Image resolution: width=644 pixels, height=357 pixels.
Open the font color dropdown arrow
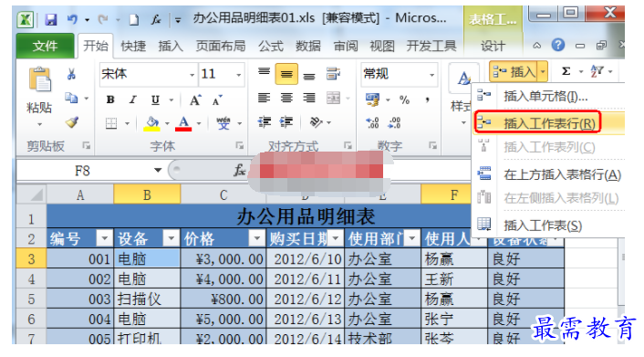pos(198,123)
